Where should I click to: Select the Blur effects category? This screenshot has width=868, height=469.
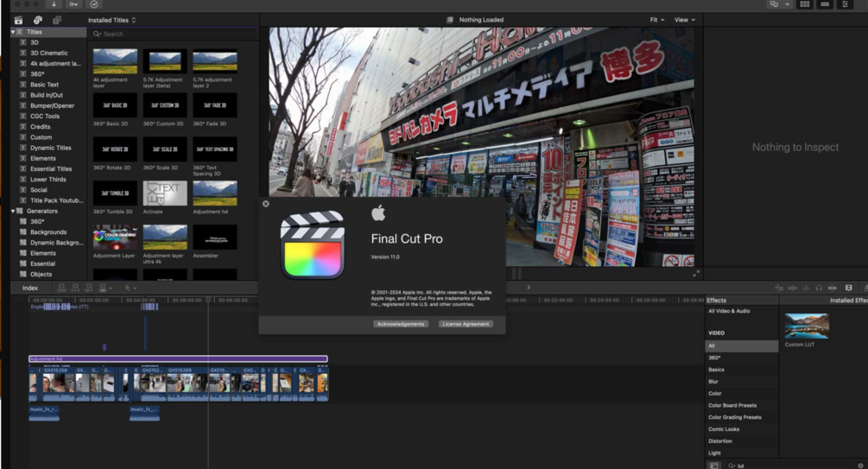coord(713,382)
